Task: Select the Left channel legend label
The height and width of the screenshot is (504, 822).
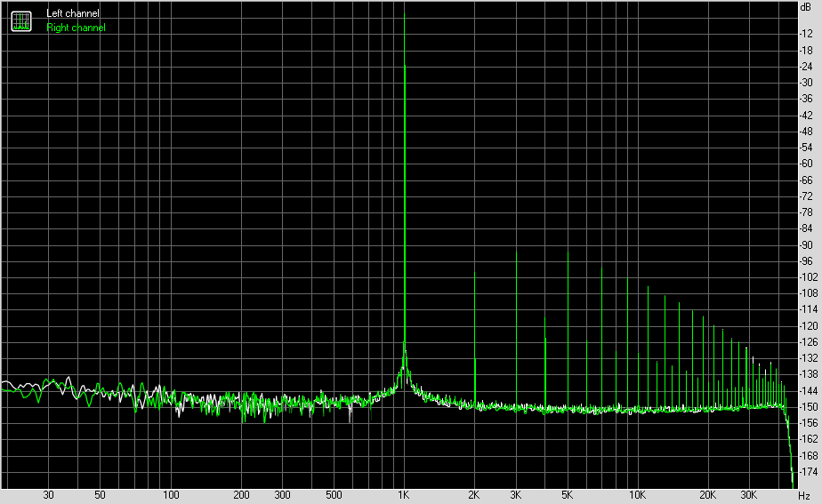Action: 72,13
